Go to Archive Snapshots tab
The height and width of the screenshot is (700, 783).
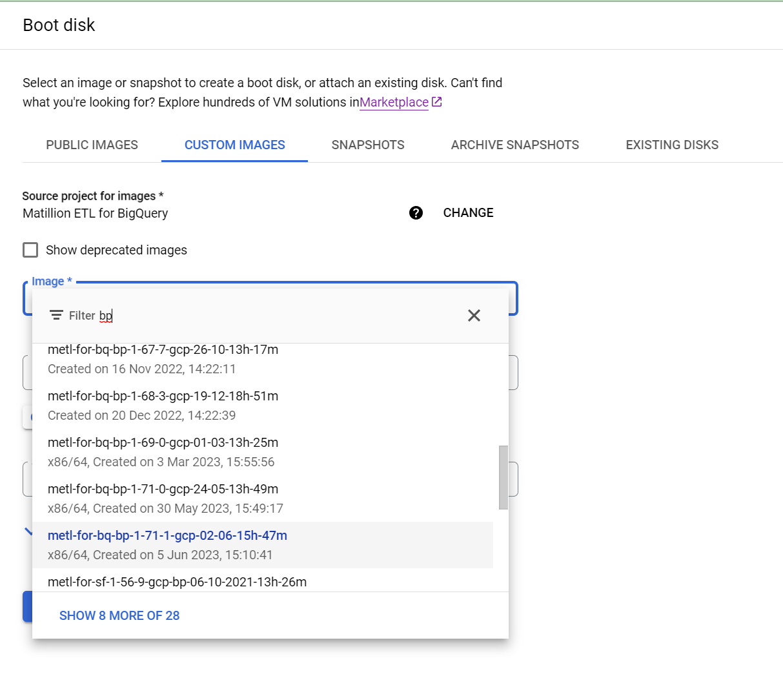point(515,145)
